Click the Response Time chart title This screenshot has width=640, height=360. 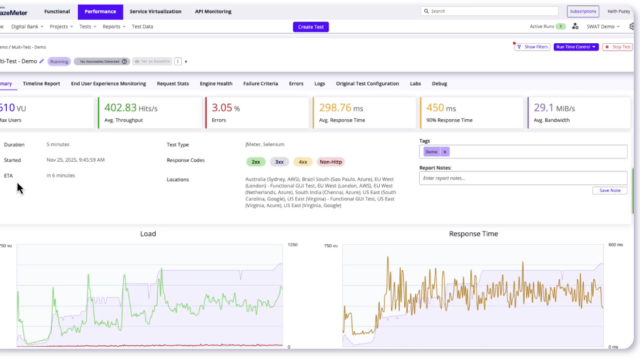[x=473, y=234]
